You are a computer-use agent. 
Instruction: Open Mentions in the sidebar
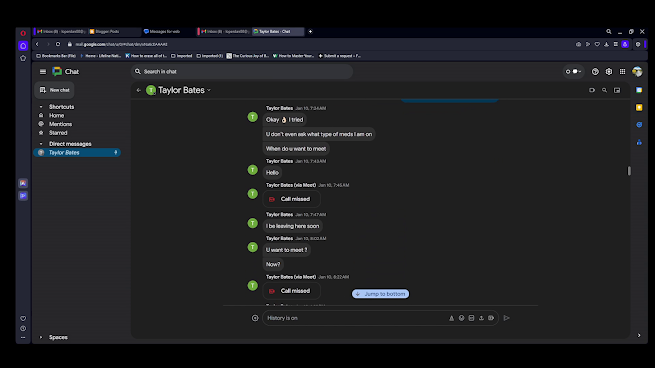[60, 124]
